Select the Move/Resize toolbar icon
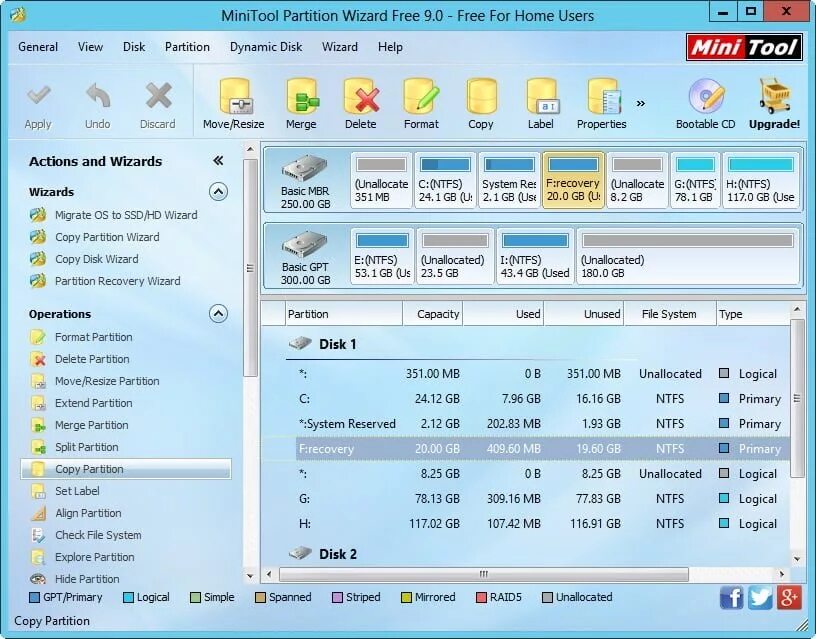The image size is (816, 639). tap(234, 97)
